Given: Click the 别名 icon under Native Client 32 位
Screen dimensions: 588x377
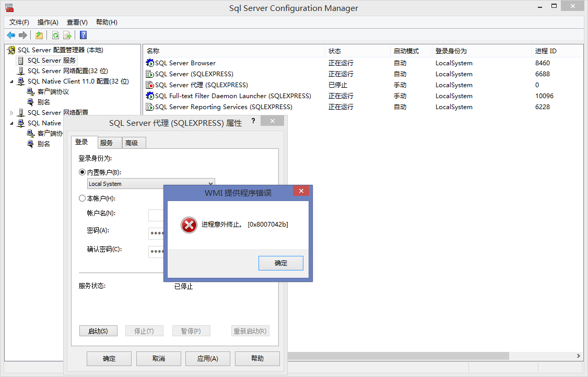Looking at the screenshot, I should click(x=31, y=102).
